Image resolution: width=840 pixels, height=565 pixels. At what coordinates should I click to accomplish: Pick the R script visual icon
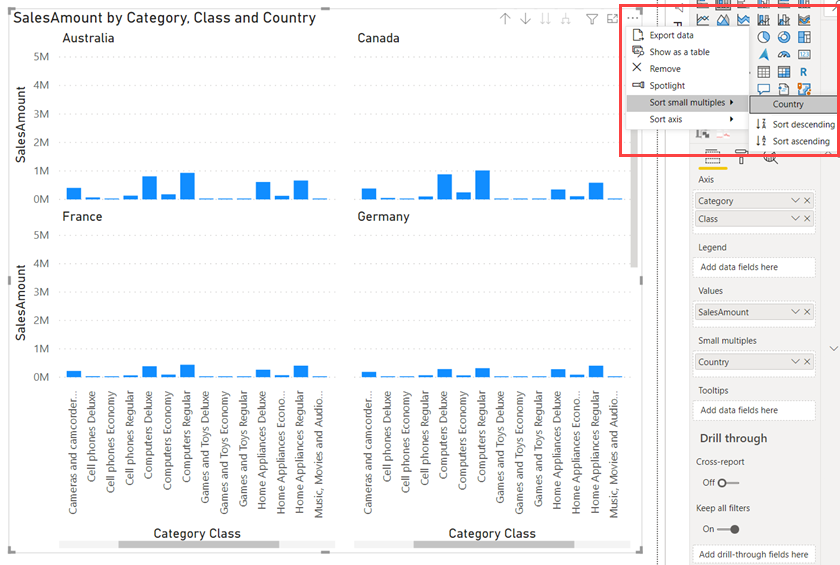tap(804, 72)
